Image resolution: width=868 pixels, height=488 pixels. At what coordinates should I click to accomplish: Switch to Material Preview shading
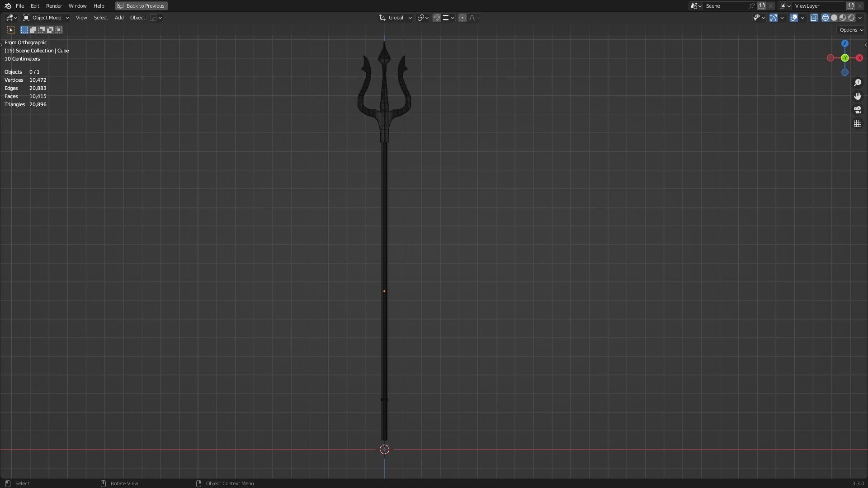[843, 18]
